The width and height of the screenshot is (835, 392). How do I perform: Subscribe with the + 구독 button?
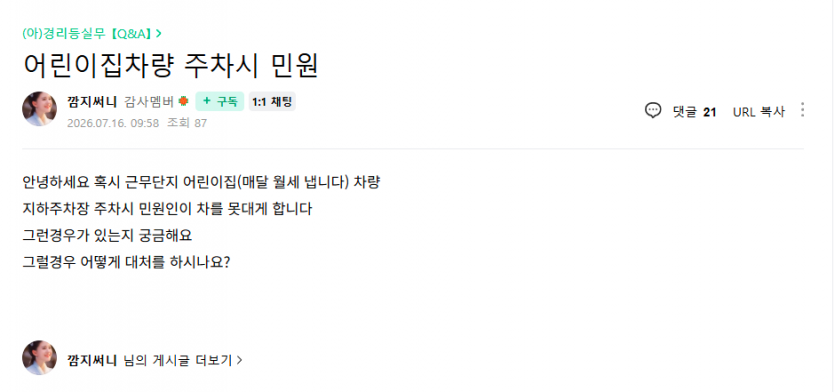[x=219, y=101]
